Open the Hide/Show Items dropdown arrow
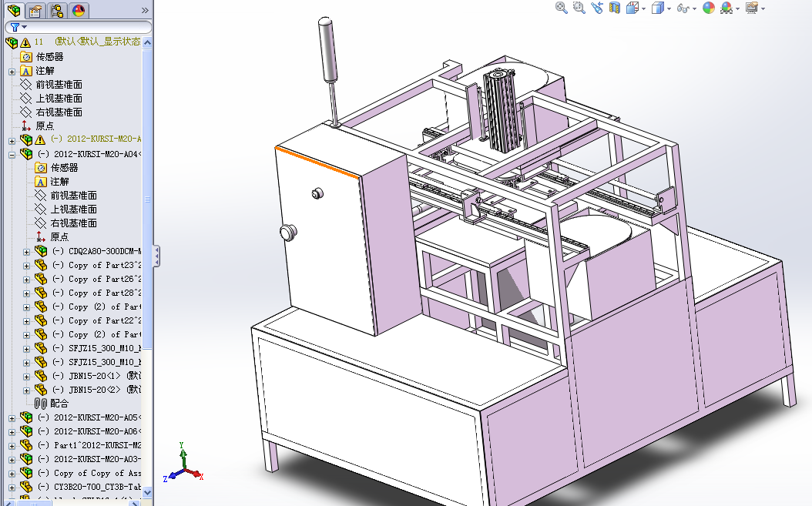This screenshot has width=812, height=506. [694, 8]
